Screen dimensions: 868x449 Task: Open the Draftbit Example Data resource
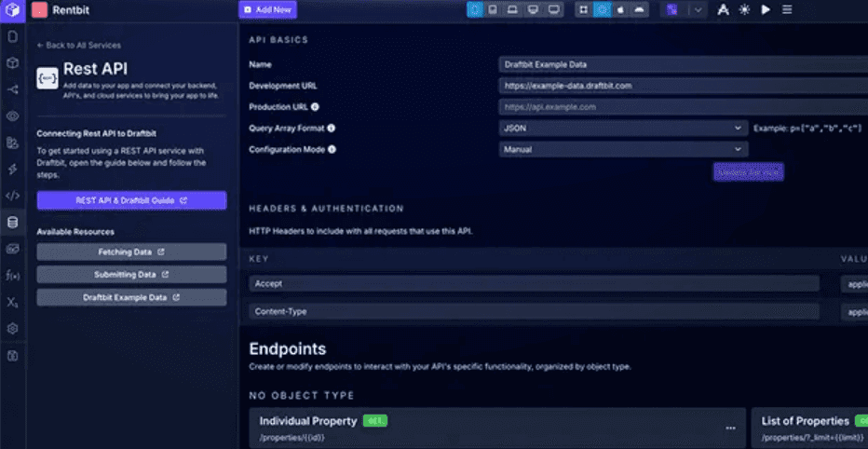pyautogui.click(x=131, y=297)
